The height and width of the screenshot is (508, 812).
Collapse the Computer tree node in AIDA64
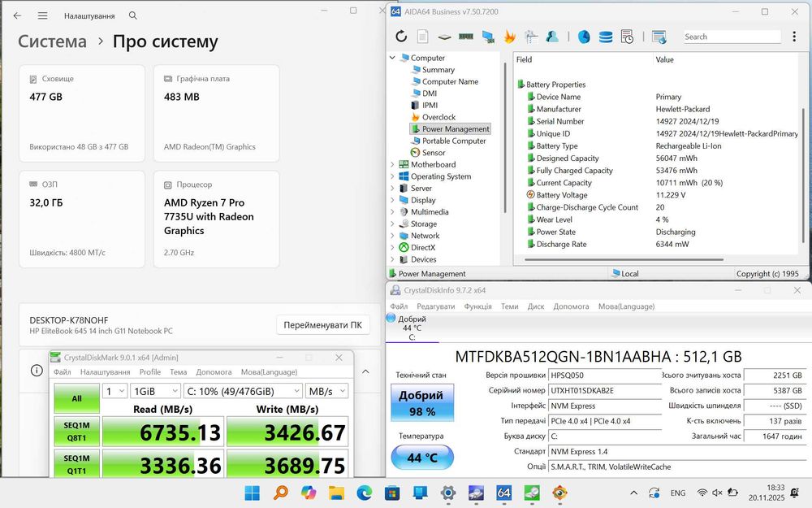392,58
